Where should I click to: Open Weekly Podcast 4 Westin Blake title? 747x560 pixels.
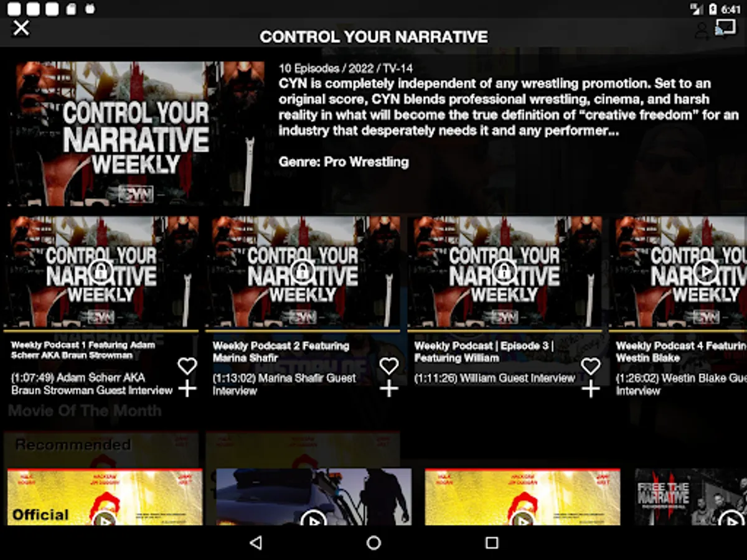[681, 352]
